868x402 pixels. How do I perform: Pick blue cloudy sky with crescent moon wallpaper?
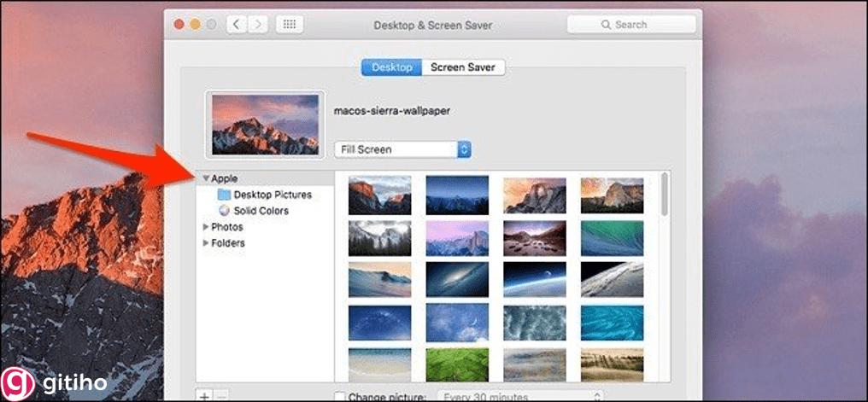(x=457, y=323)
